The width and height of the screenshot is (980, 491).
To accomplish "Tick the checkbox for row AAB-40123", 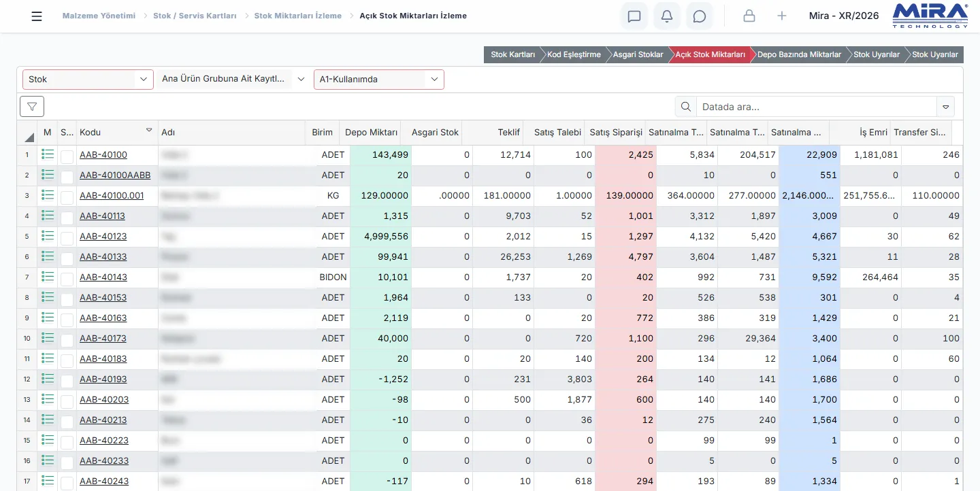I will click(67, 239).
